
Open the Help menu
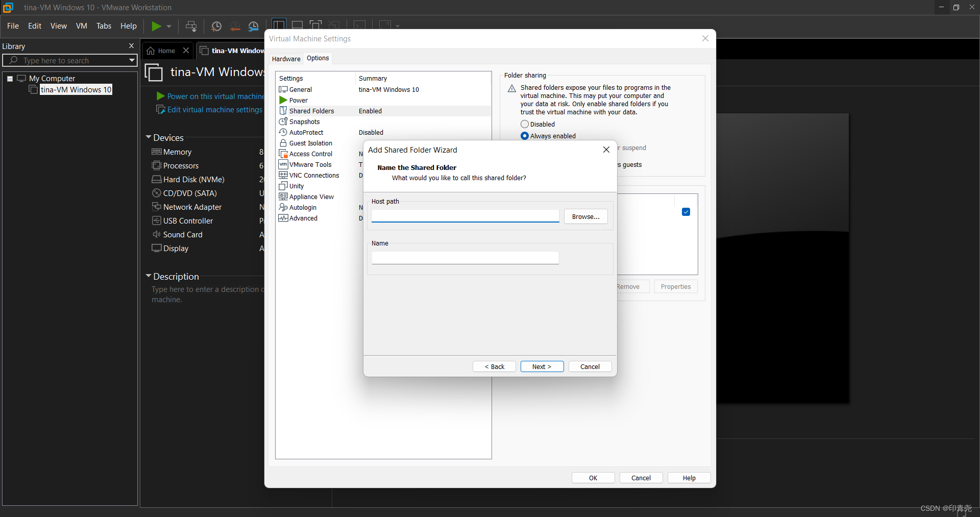(x=129, y=26)
